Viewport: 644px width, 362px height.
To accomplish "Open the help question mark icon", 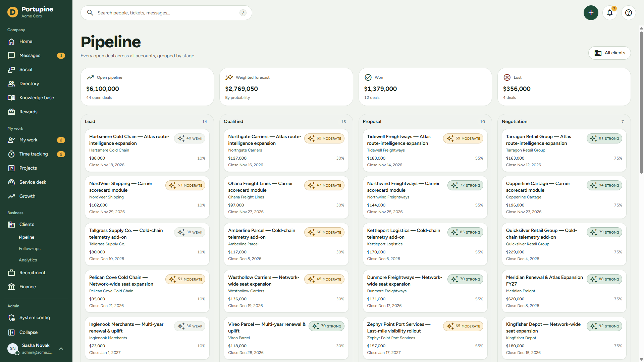I will [629, 13].
